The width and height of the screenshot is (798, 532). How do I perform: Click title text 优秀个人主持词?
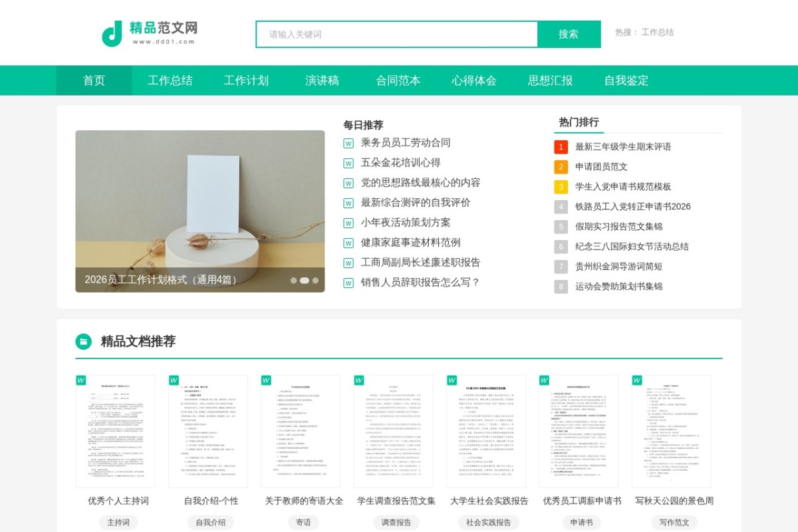click(118, 501)
